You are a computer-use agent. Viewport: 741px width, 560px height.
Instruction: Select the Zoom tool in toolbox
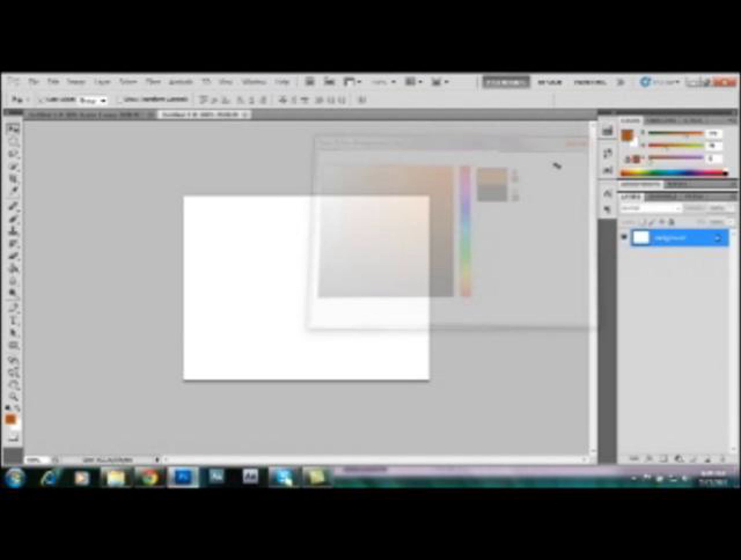tap(13, 397)
